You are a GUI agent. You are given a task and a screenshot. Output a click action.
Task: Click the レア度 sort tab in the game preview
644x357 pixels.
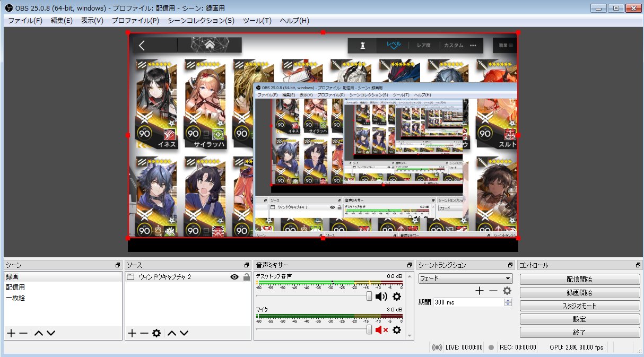coord(424,46)
